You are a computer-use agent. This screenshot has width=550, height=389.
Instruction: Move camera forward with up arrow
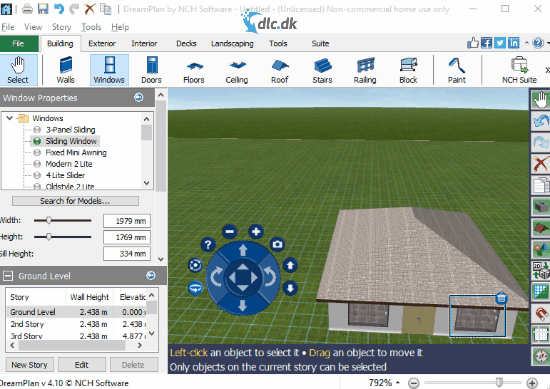pyautogui.click(x=243, y=250)
